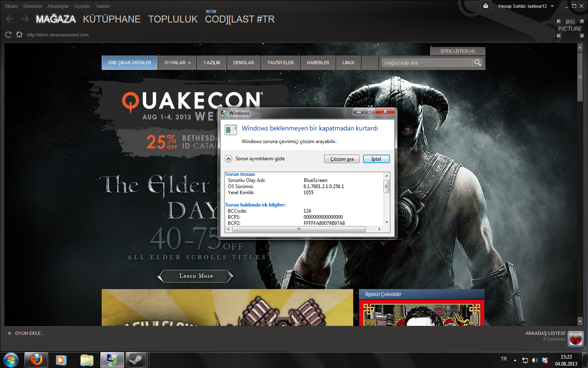Select the Tavsiyeler store tab
Screen dimensions: 588x368
click(281, 63)
